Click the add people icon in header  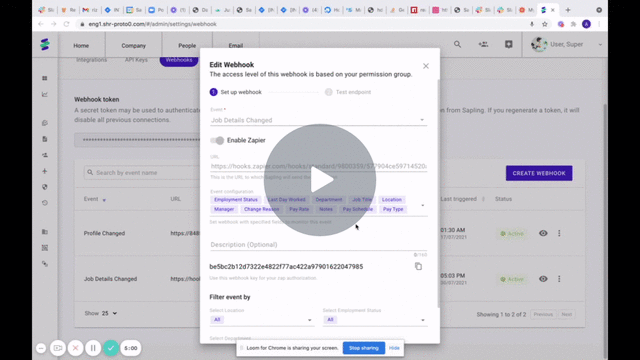coord(483,44)
